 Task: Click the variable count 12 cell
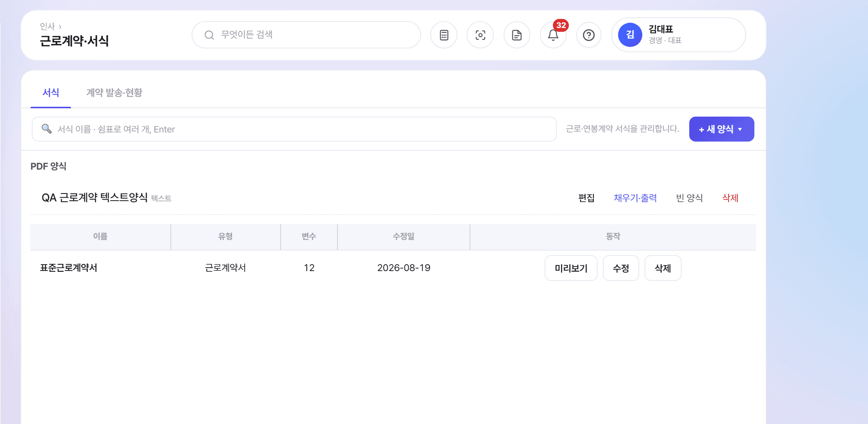pos(309,268)
